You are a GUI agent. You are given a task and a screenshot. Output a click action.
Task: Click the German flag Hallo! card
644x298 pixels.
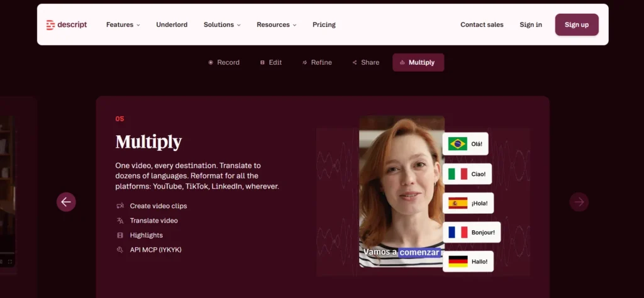point(468,262)
